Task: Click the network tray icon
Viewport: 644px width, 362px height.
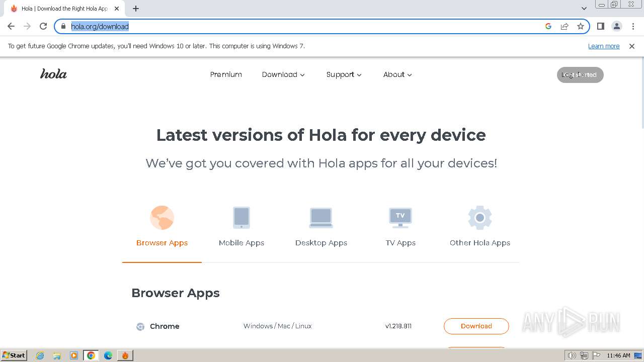Action: pos(584,355)
